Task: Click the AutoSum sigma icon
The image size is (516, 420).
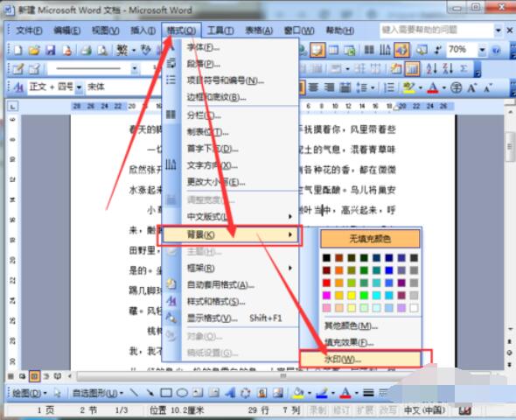Action: pos(464,68)
